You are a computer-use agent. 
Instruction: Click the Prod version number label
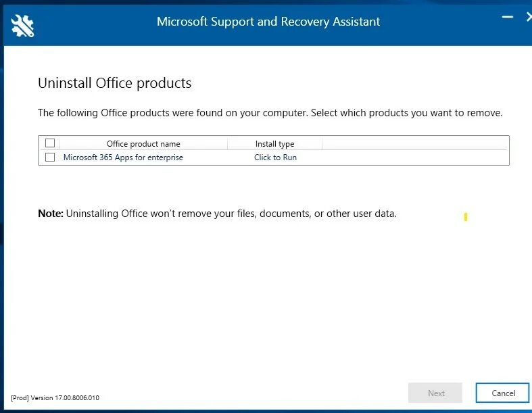[55, 397]
